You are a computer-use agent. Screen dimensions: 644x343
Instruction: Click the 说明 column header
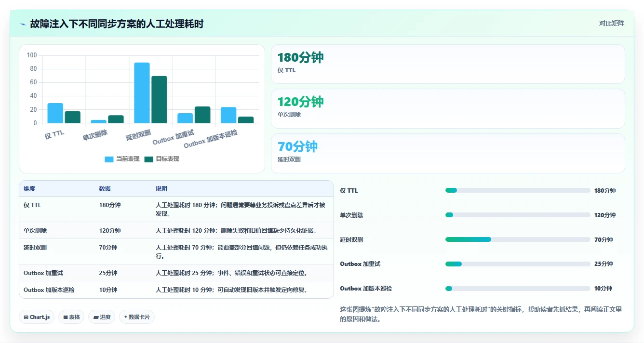point(161,189)
